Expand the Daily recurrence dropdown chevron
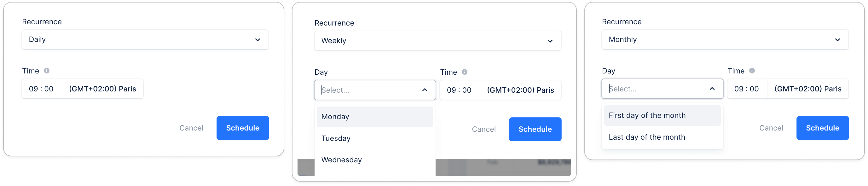868x186 pixels. pos(258,40)
